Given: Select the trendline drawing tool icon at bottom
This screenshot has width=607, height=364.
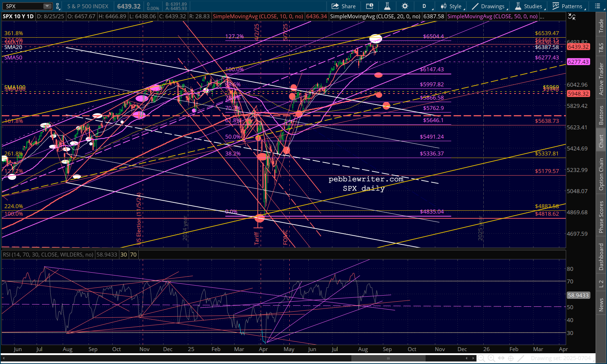Looking at the screenshot, I should [521, 358].
